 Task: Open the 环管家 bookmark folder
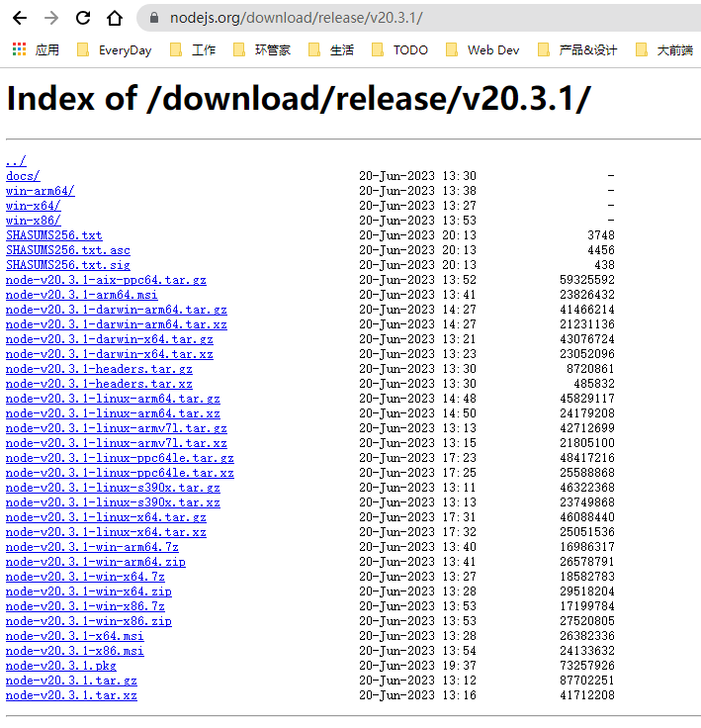[262, 50]
